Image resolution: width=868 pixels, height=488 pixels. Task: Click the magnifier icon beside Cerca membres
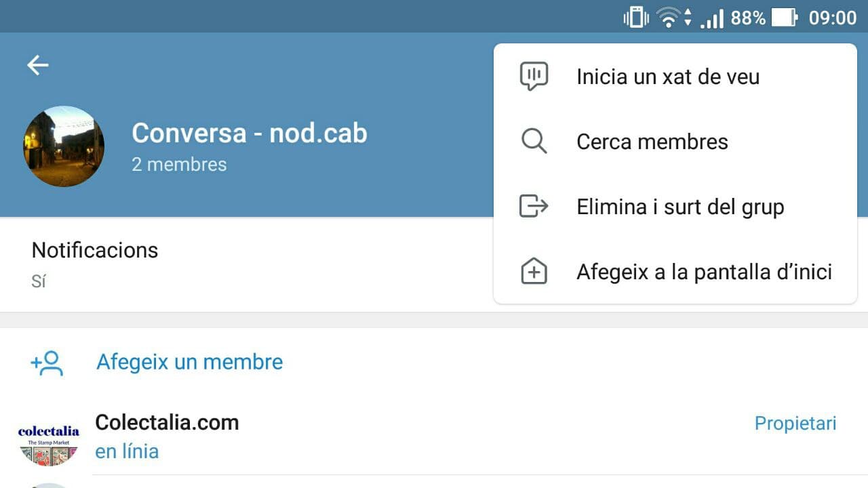(x=534, y=141)
